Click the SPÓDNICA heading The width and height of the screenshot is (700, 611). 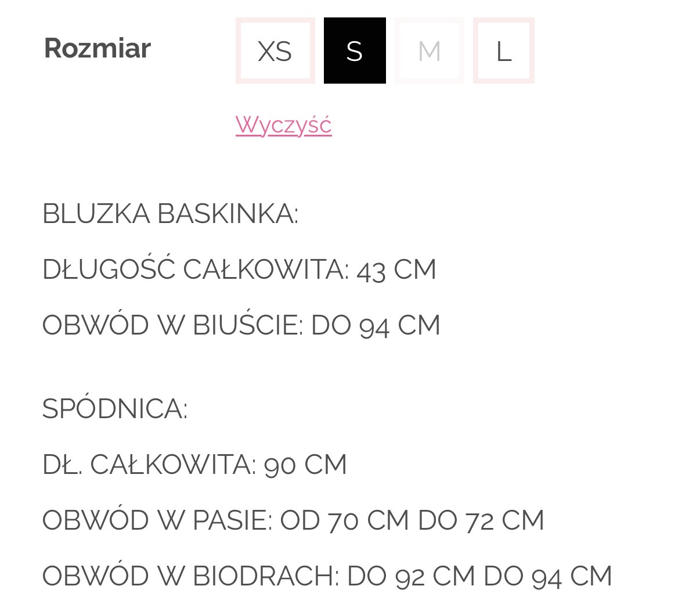point(115,409)
